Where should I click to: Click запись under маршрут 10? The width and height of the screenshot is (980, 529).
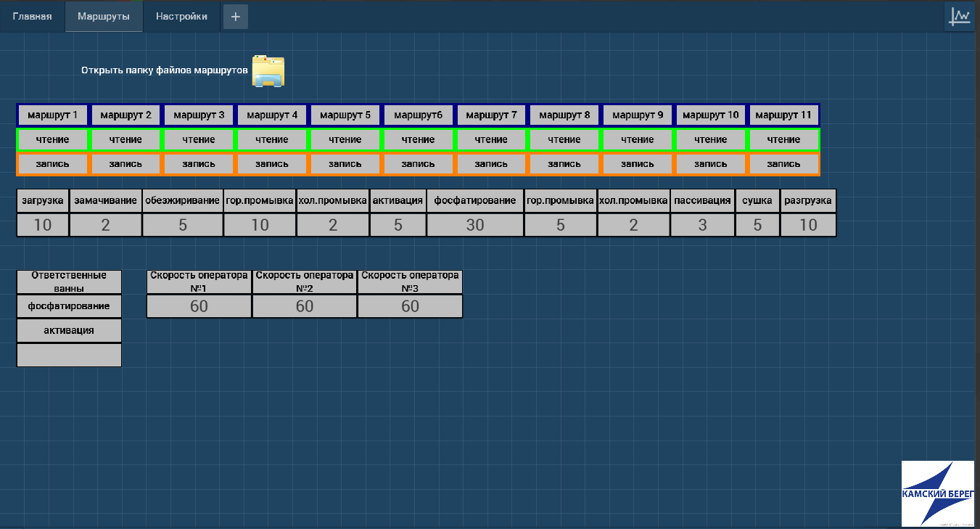click(x=710, y=164)
